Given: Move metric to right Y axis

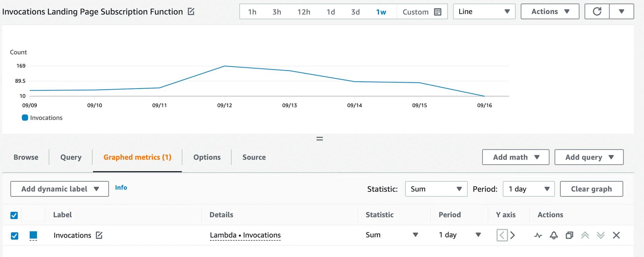Looking at the screenshot, I should (x=513, y=235).
